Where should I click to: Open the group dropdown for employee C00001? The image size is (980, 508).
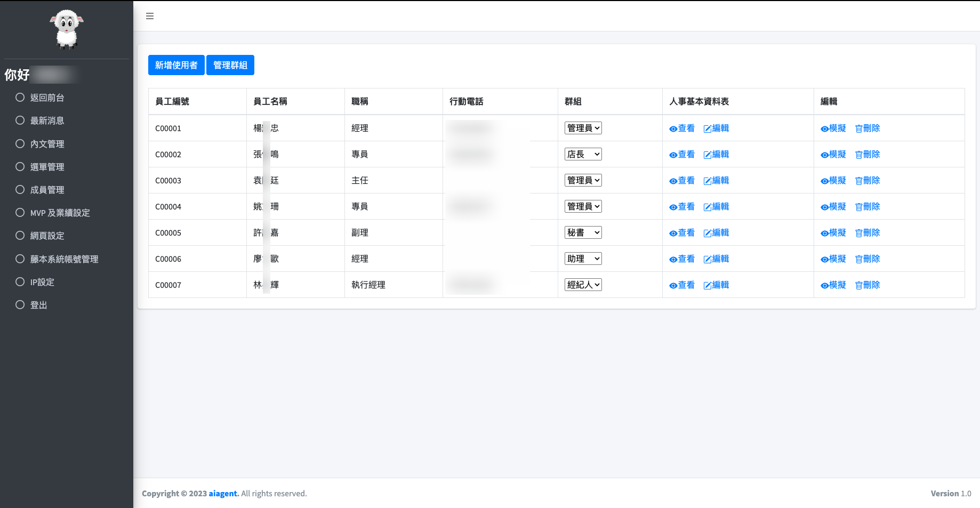(x=583, y=128)
